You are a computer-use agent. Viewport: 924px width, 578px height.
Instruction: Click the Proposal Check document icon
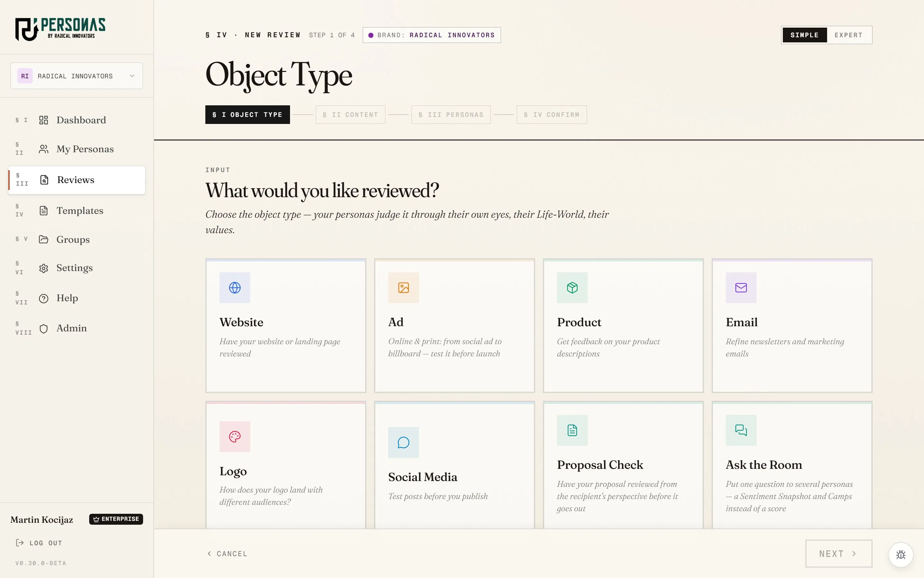572,430
